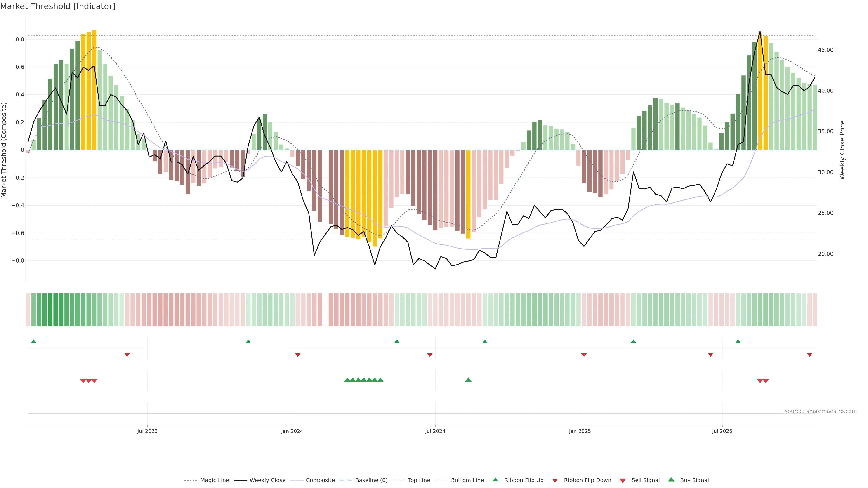Toggle Baseline (0) in the legend

(371, 480)
